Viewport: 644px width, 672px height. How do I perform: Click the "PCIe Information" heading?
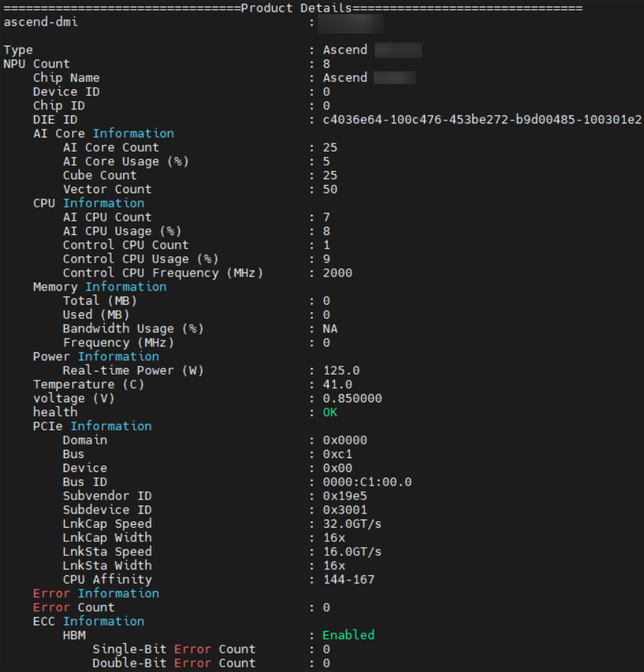[x=93, y=426]
